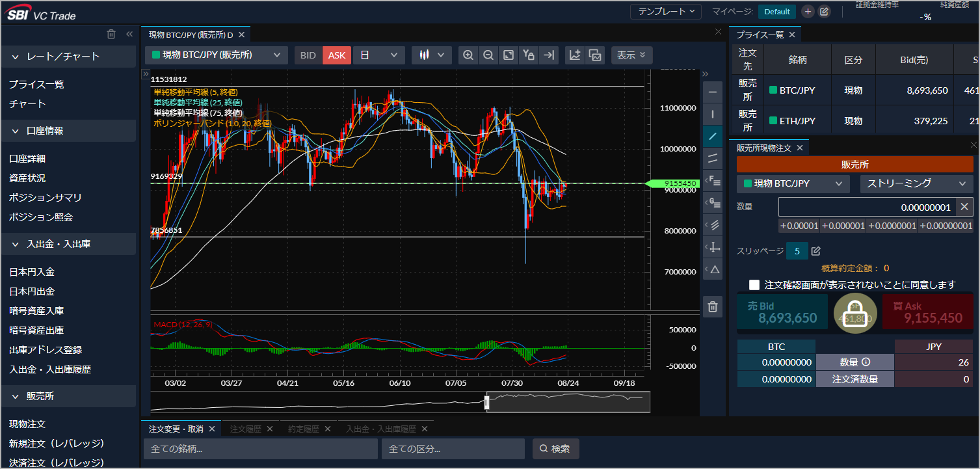This screenshot has height=469, width=980.
Task: Open 日本円入金 in sidebar
Action: 32,272
